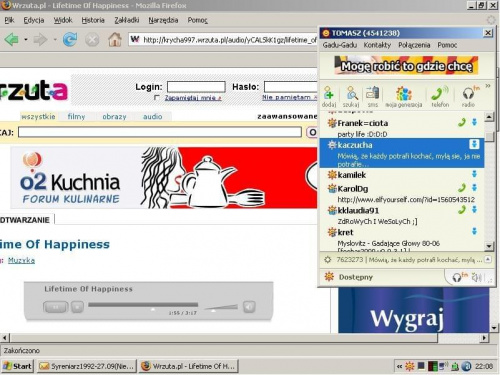Open the 'moja generacja' icon
The width and height of the screenshot is (500, 375).
coord(404,96)
